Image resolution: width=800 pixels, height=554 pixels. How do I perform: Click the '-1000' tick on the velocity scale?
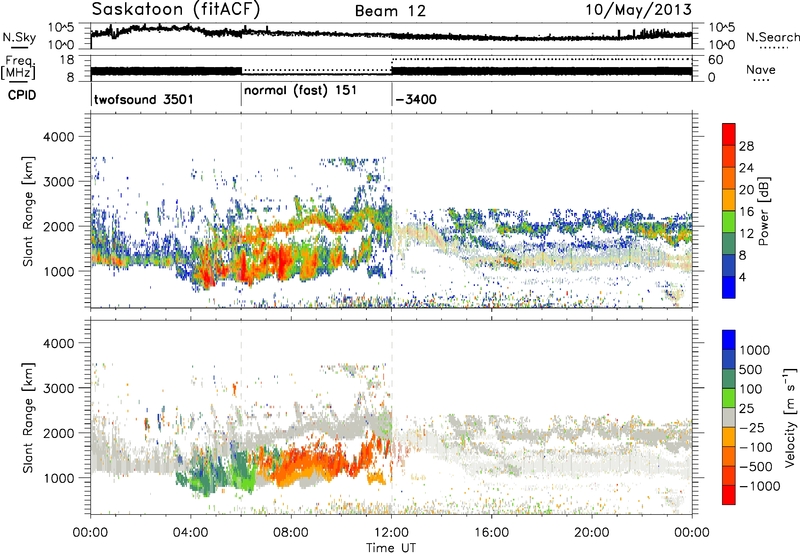(x=759, y=486)
